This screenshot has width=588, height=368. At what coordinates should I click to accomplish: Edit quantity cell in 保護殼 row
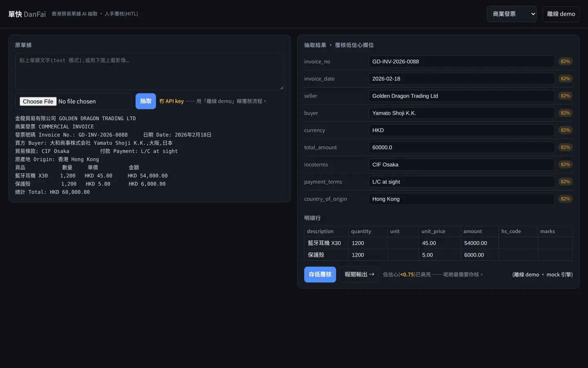click(x=368, y=255)
